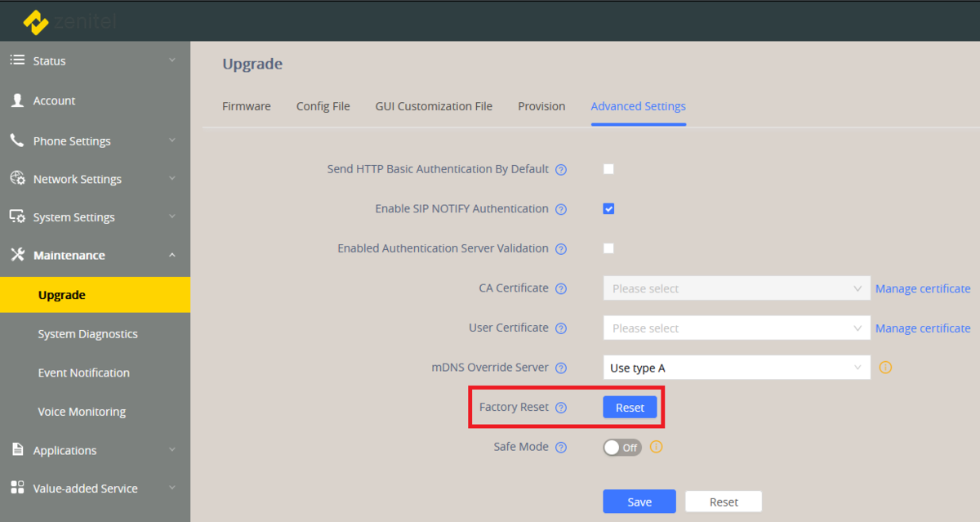
Task: Enable Send HTTP Basic Authentication By Default
Action: coord(608,169)
